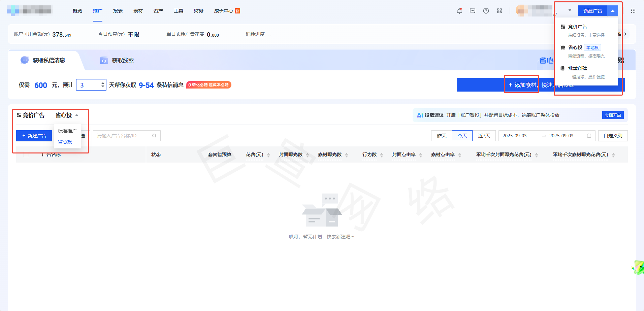Click the 立即开启 button
The height and width of the screenshot is (311, 644).
(x=613, y=115)
